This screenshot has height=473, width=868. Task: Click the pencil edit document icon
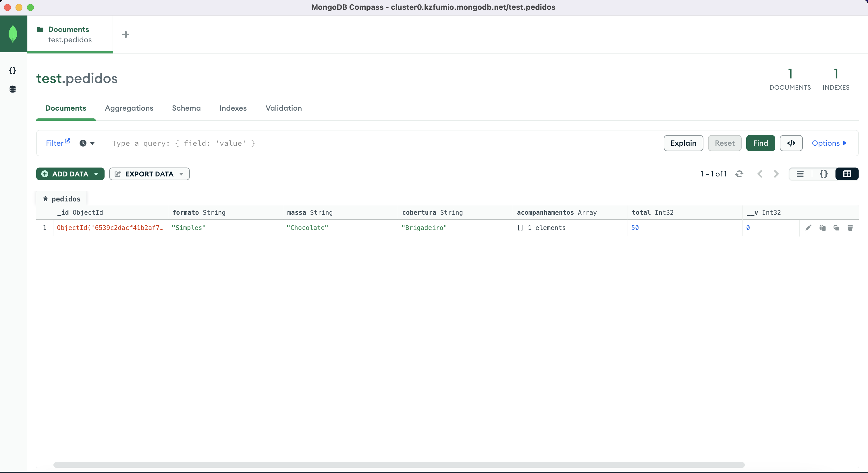pos(808,228)
